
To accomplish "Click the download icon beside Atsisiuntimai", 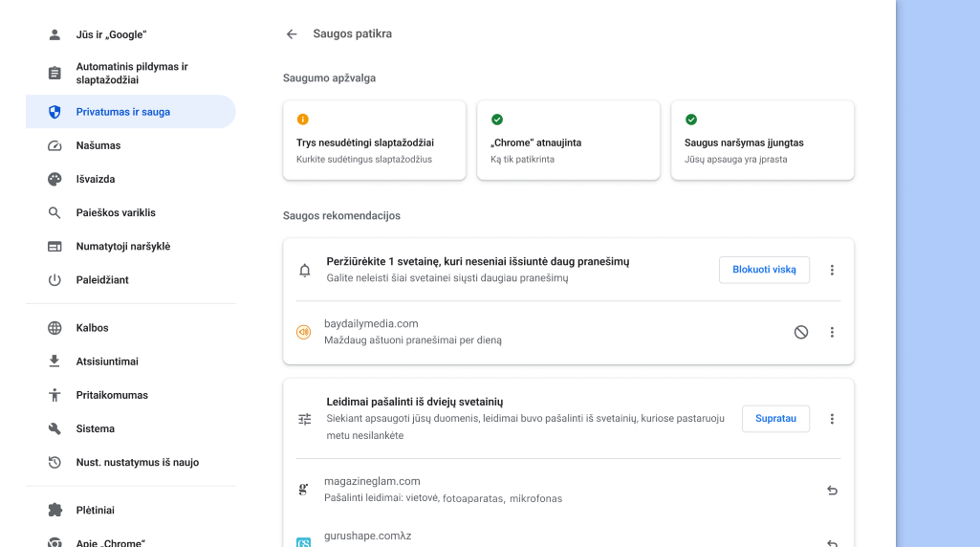I will tap(54, 361).
